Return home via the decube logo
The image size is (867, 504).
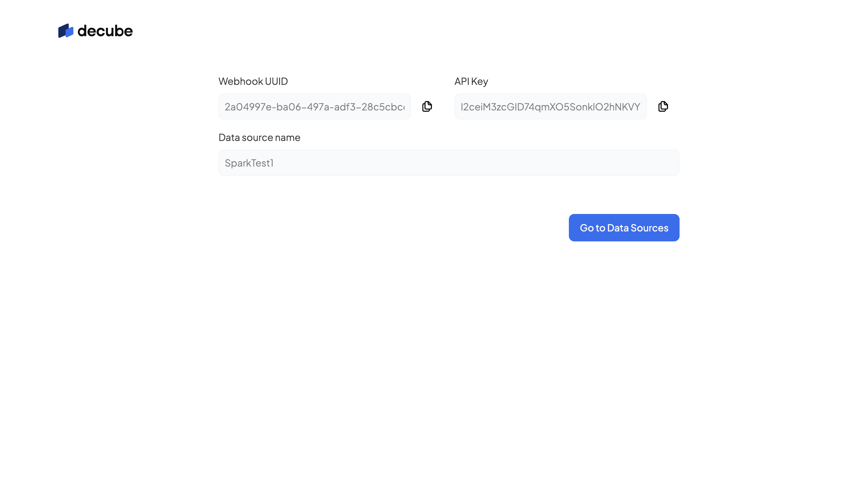coord(95,31)
